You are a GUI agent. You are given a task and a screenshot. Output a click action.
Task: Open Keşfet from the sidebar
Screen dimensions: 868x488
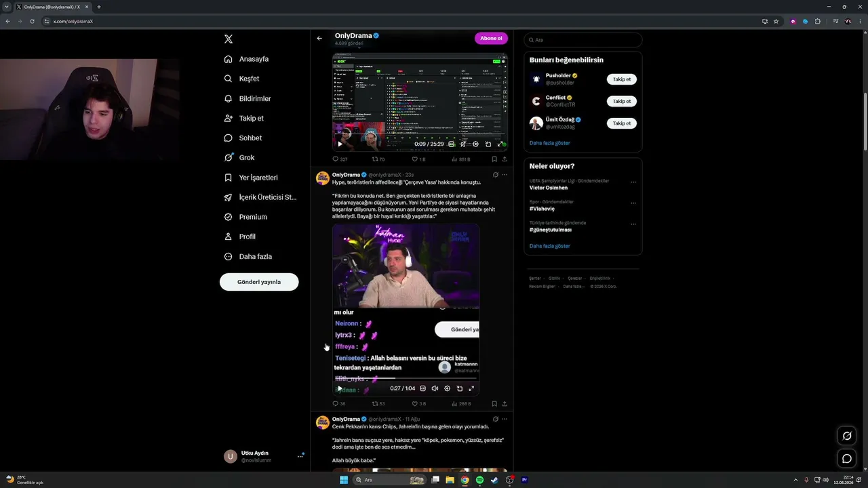point(242,79)
